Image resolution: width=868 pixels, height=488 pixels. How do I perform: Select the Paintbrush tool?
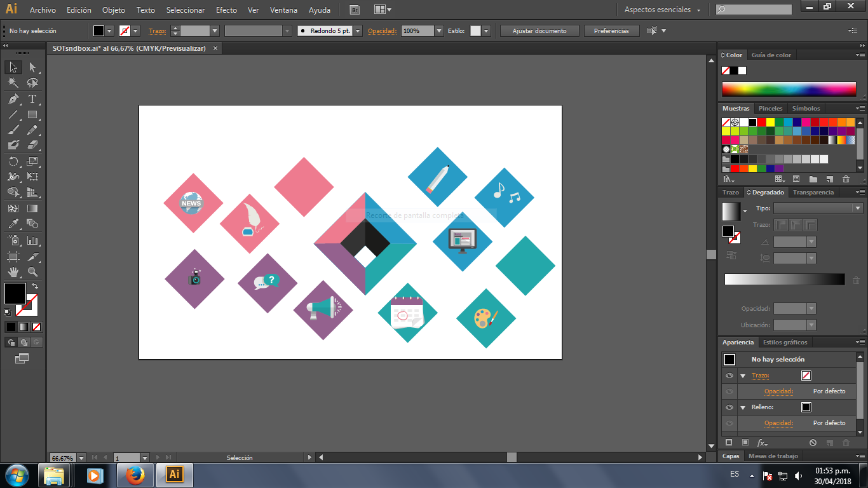[13, 130]
